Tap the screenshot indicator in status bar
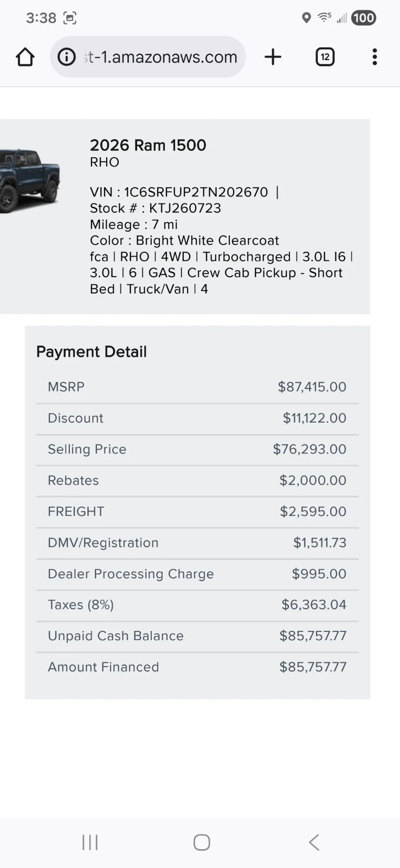The height and width of the screenshot is (868, 400). [x=70, y=18]
